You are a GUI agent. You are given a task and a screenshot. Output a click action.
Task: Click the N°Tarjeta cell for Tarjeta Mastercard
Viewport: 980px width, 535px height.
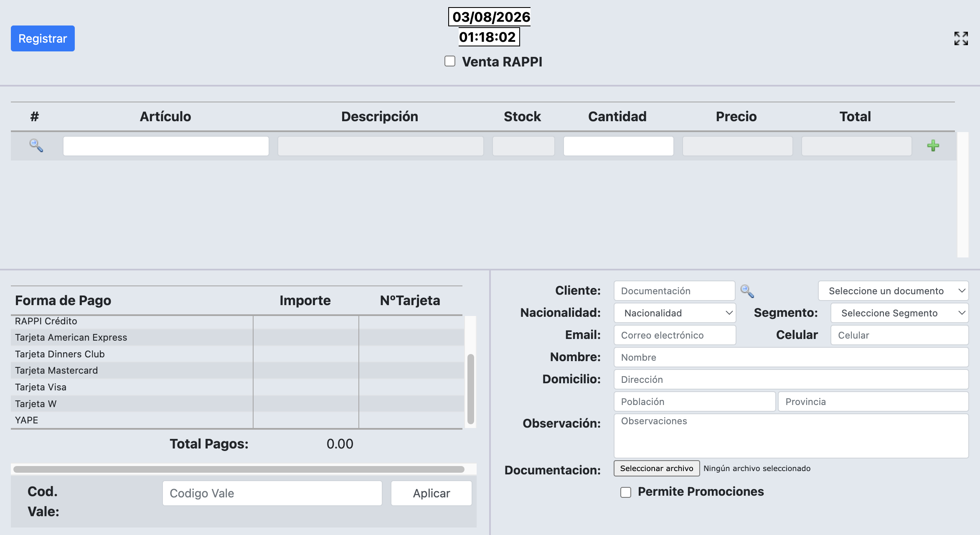click(411, 370)
